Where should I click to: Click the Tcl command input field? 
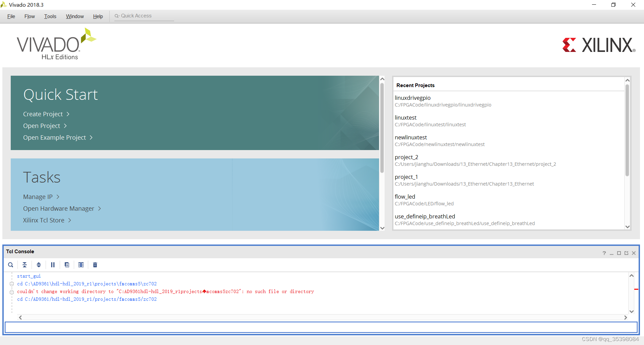click(321, 327)
